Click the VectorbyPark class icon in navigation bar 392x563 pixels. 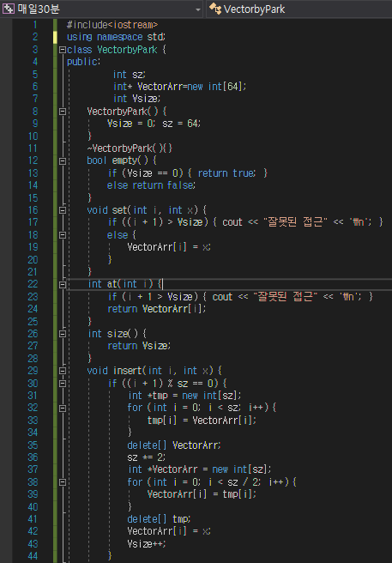(215, 9)
